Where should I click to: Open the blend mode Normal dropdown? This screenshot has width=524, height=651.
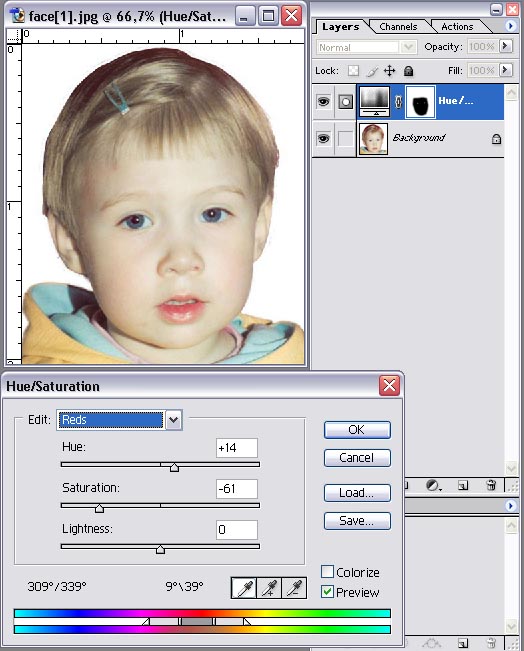tap(408, 47)
